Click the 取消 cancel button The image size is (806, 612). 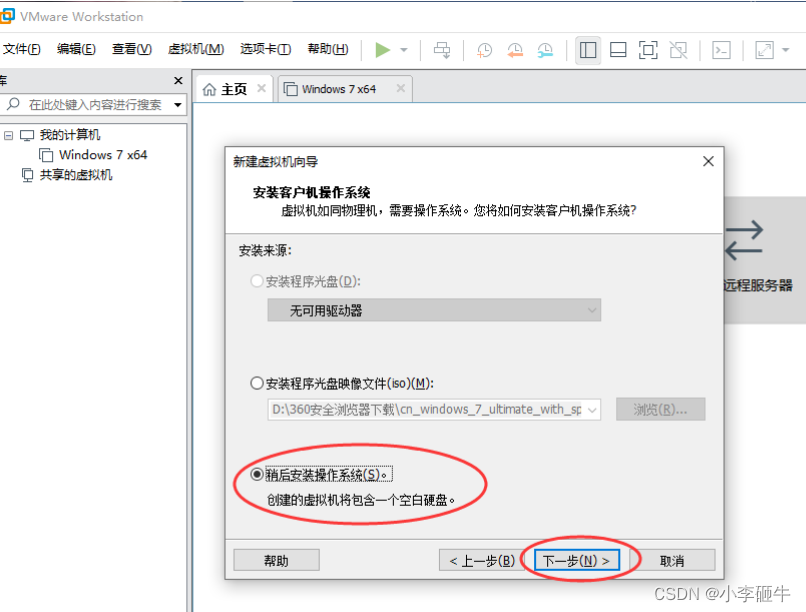[672, 560]
